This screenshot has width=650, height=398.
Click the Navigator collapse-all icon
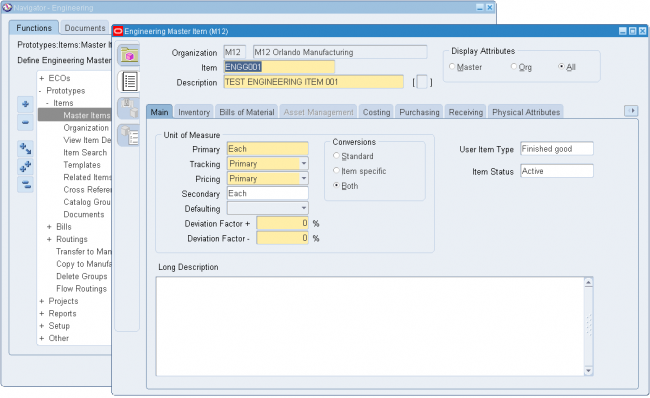click(x=25, y=184)
